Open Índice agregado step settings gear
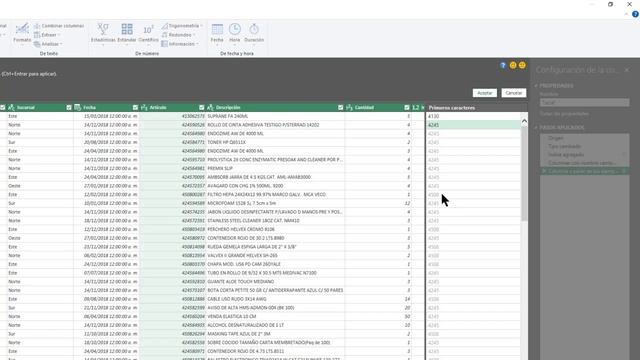The image size is (640, 360). (x=624, y=154)
